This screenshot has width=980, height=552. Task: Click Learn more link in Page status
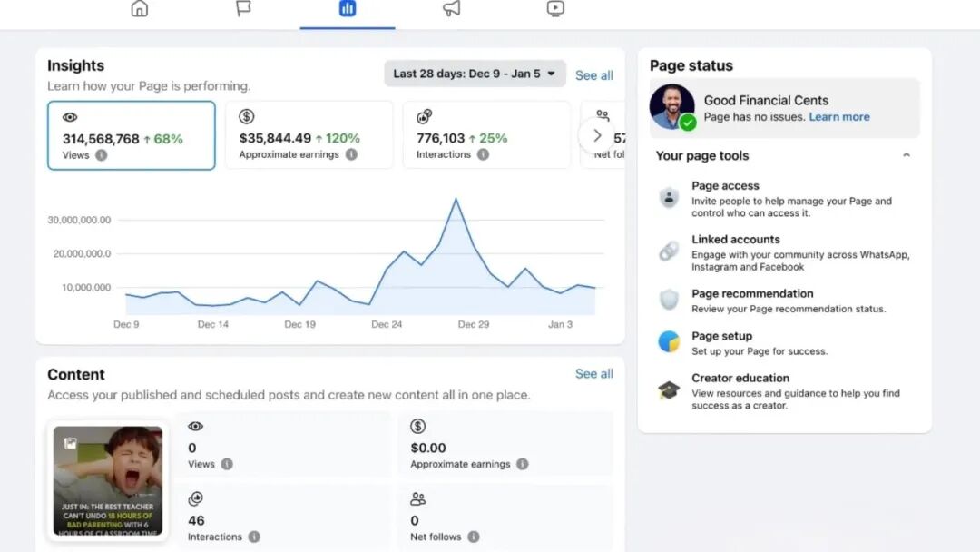pos(838,117)
